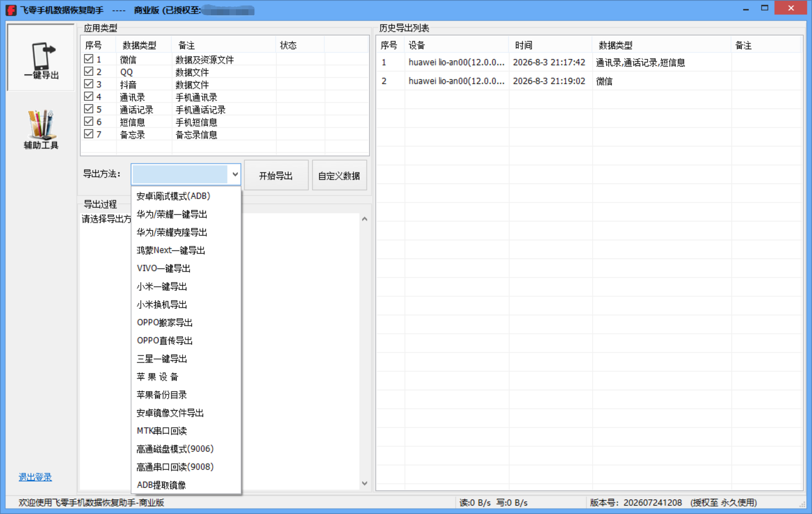
Task: Uncheck the QQ row checkbox
Action: 89,71
